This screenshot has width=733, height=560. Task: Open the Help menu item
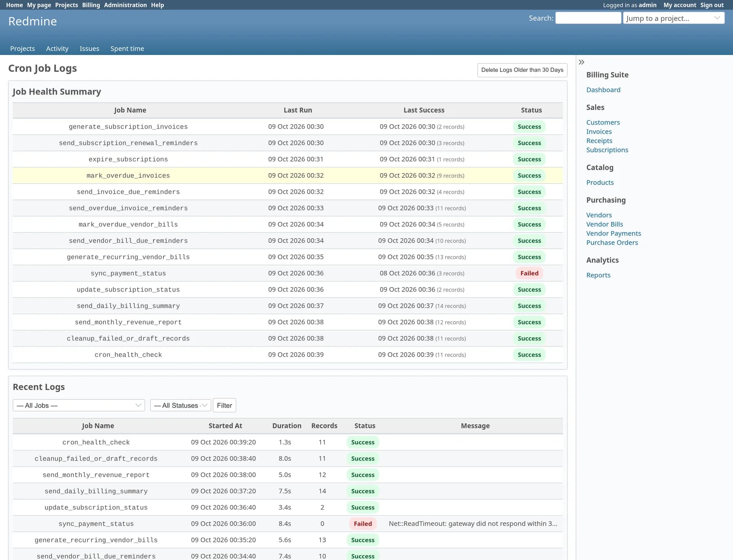pos(158,5)
